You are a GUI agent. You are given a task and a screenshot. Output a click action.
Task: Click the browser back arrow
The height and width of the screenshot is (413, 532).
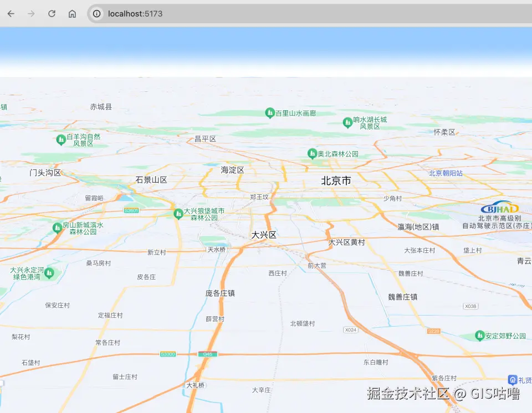11,13
